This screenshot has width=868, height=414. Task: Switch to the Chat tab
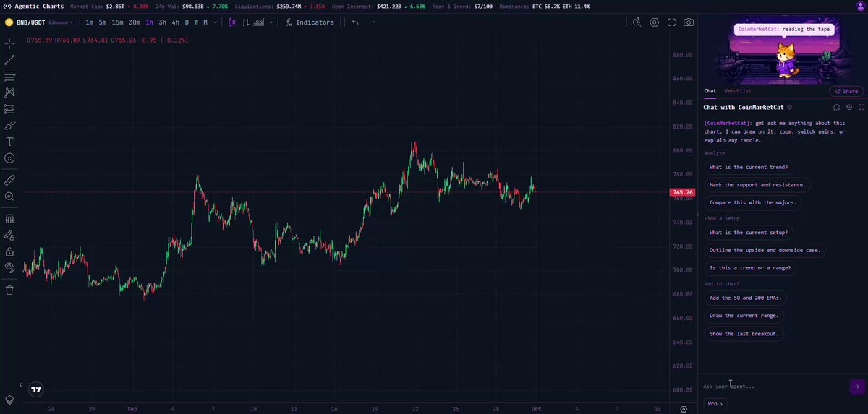click(710, 91)
